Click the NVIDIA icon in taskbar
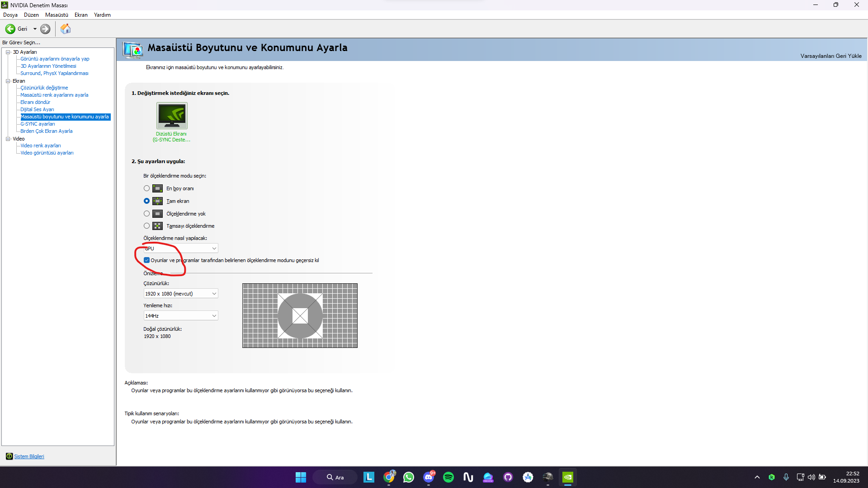868x488 pixels. coord(567,477)
